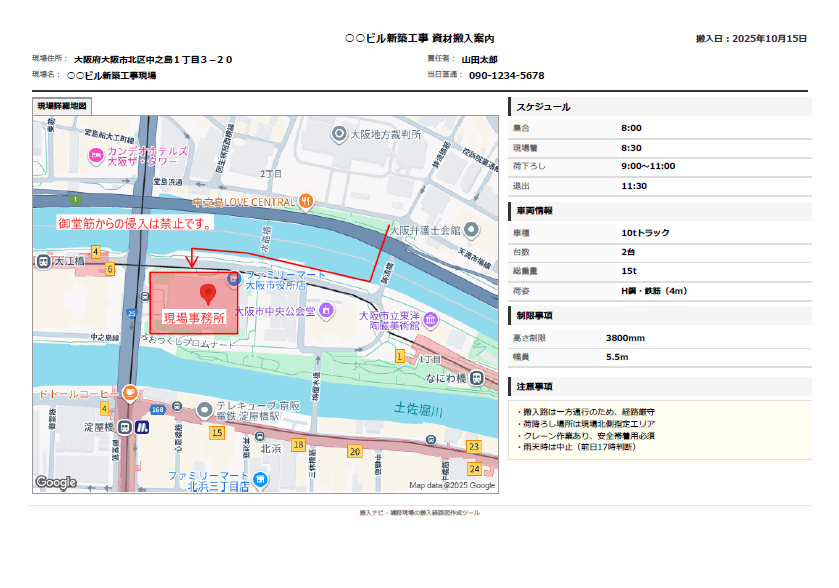Image resolution: width=839 pixels, height=588 pixels.
Task: Select the 大江橋 station icon
Action: point(43,261)
